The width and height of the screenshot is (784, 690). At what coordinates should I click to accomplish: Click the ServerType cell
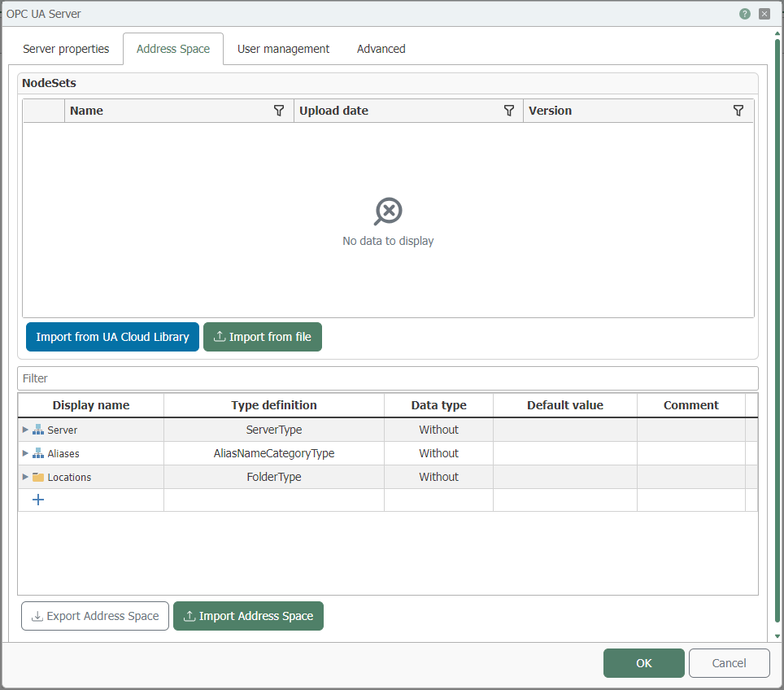[x=274, y=430]
